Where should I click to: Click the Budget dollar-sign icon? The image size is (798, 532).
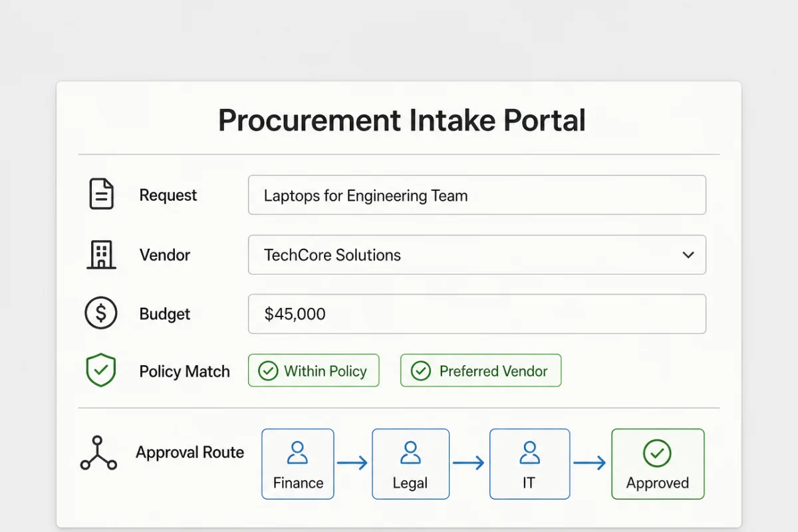click(101, 314)
